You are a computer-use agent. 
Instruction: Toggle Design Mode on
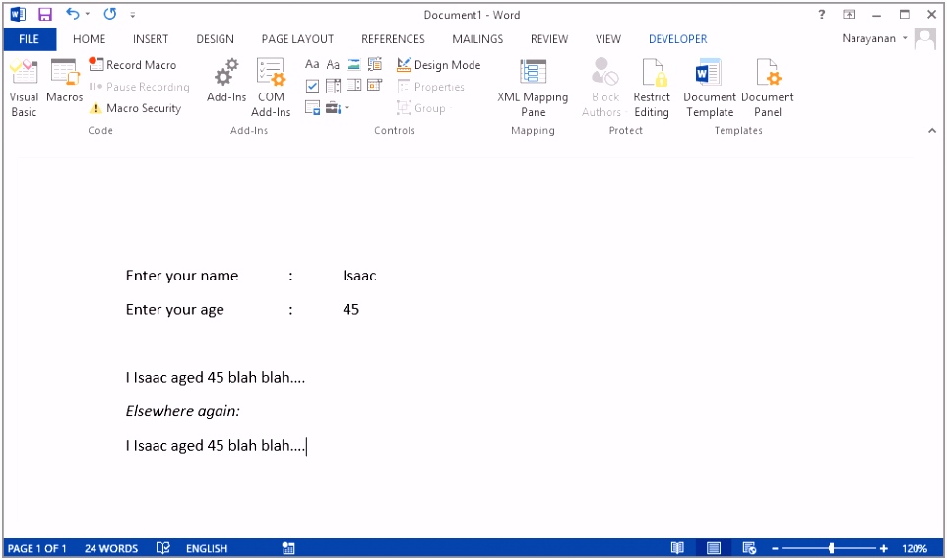tap(439, 65)
